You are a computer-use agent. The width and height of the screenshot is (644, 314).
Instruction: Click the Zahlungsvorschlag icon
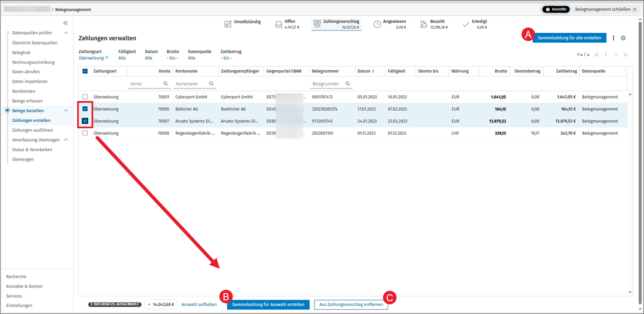pos(317,24)
